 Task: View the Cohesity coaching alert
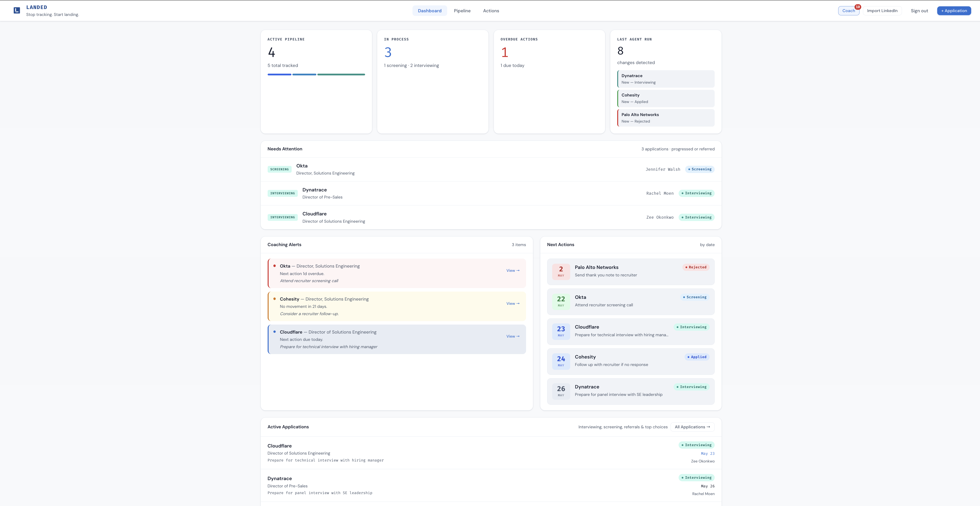(x=512, y=304)
